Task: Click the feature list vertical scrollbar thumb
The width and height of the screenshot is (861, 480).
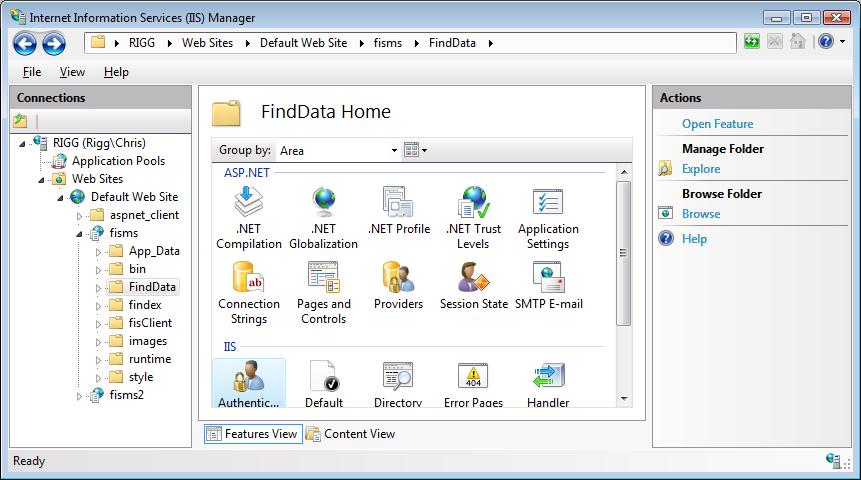Action: (623, 253)
